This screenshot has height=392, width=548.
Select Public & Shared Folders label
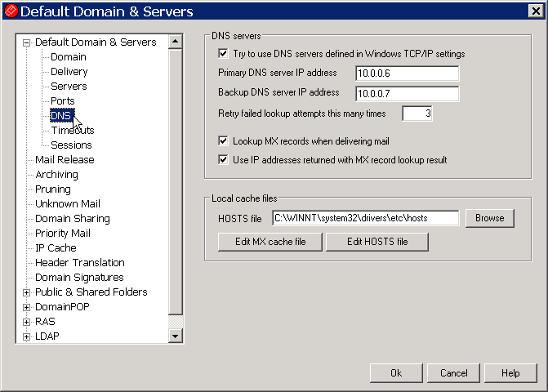(91, 292)
